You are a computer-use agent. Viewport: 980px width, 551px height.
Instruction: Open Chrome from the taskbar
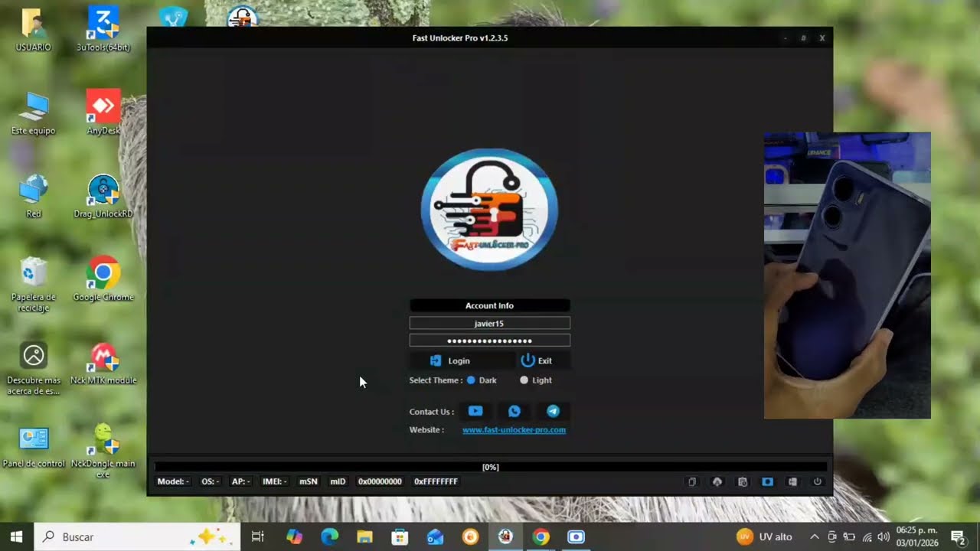click(541, 536)
